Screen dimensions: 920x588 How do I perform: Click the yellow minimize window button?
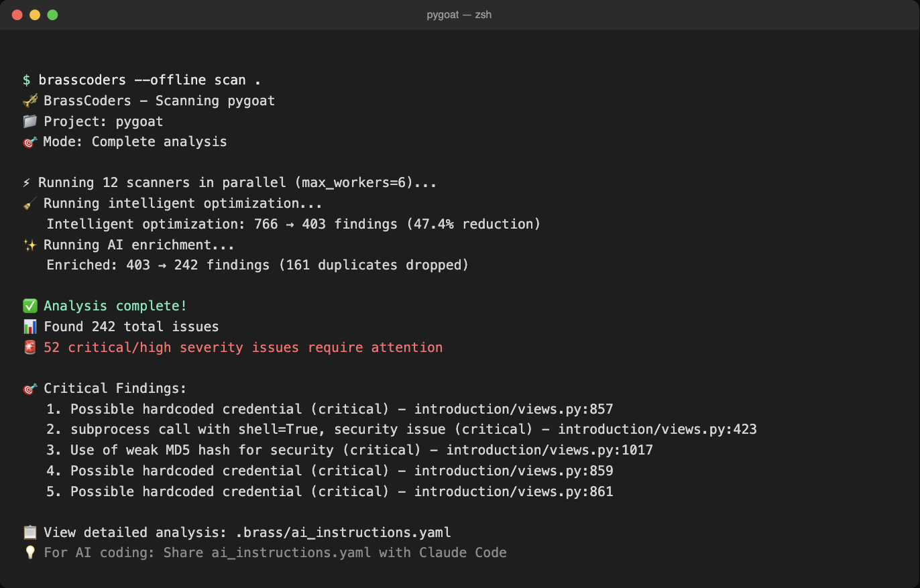point(35,15)
